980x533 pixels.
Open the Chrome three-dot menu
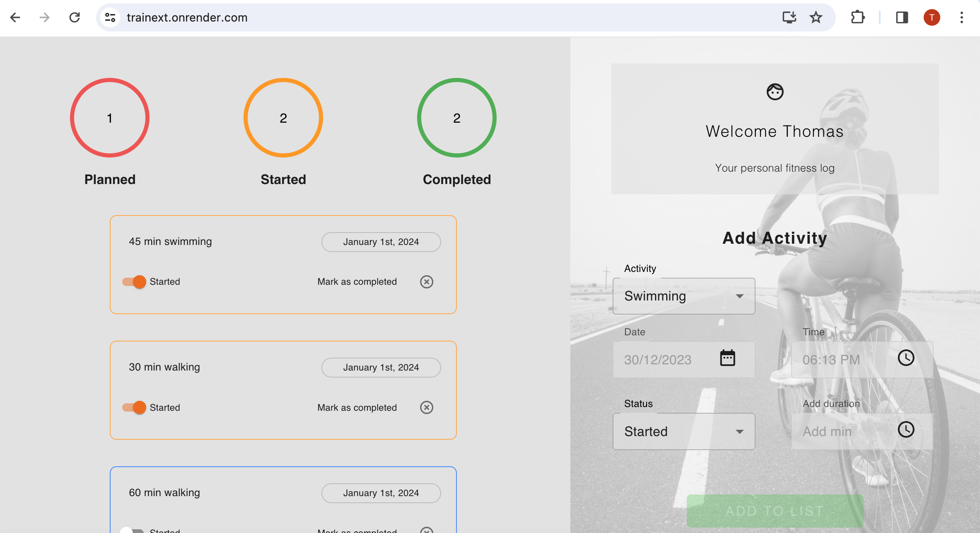pos(961,17)
